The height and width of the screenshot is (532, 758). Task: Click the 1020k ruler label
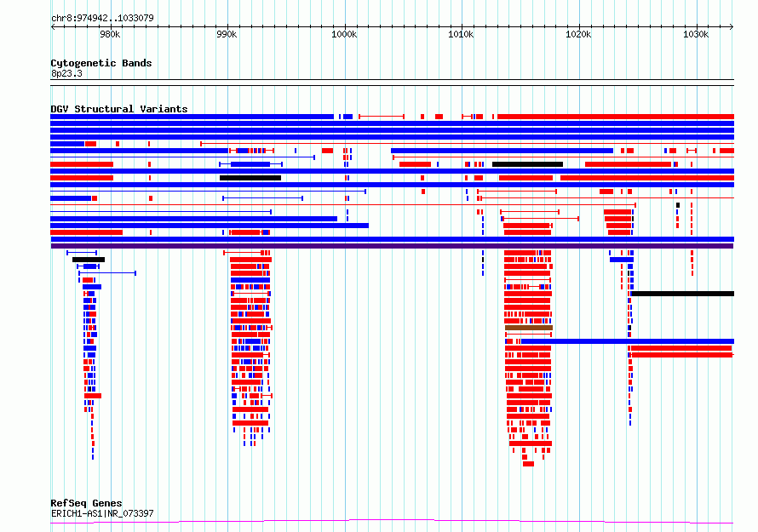pyautogui.click(x=578, y=34)
